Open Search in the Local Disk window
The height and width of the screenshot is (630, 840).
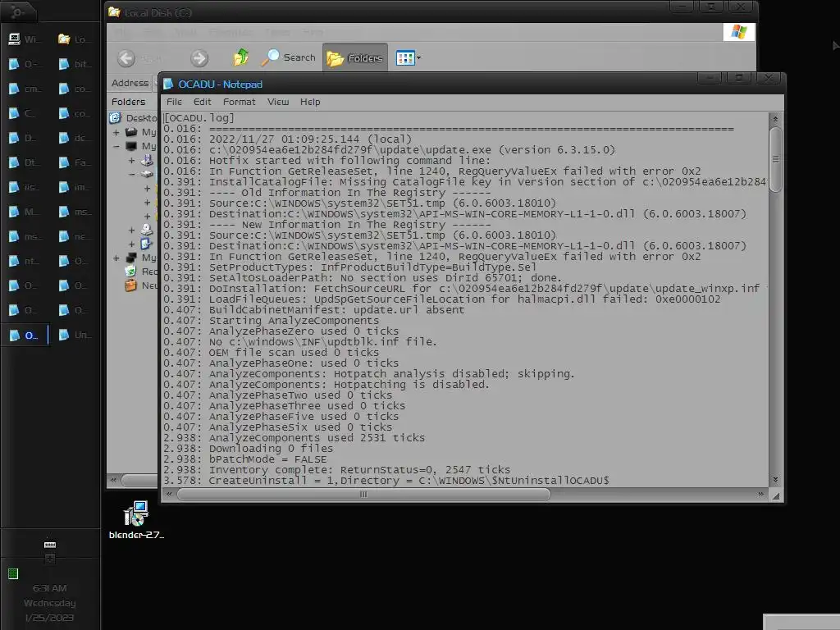pos(288,57)
